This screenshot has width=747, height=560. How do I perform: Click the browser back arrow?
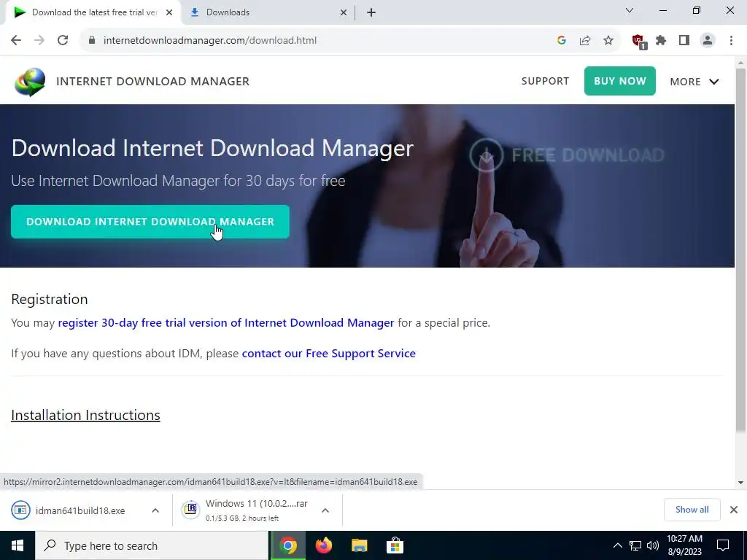16,41
